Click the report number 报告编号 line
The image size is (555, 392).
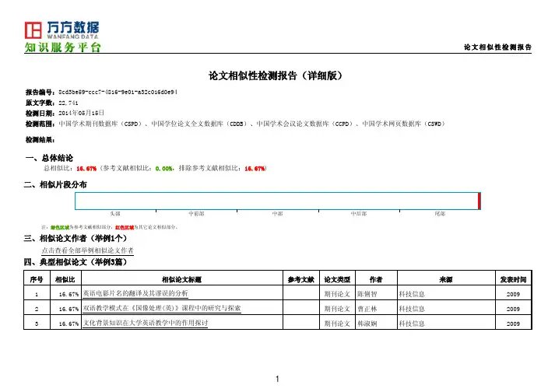coord(103,93)
